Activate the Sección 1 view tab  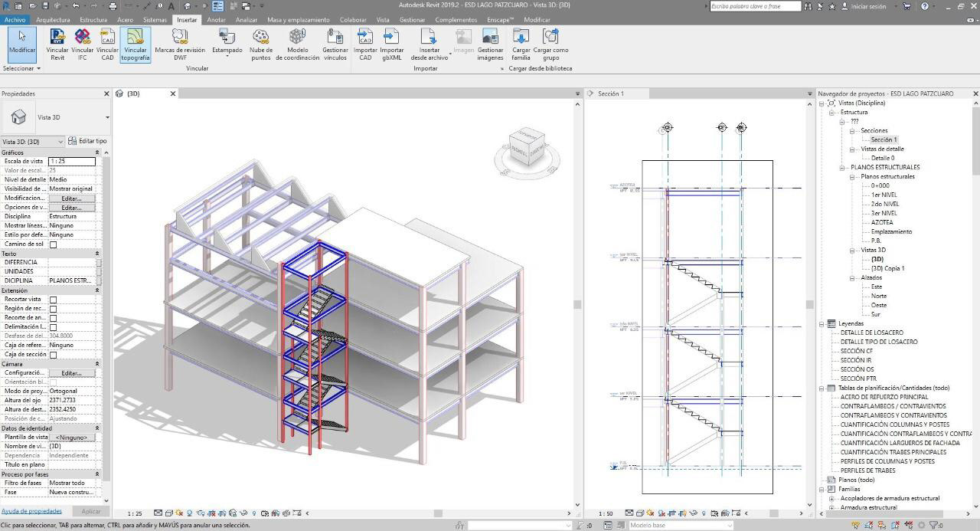tap(610, 93)
